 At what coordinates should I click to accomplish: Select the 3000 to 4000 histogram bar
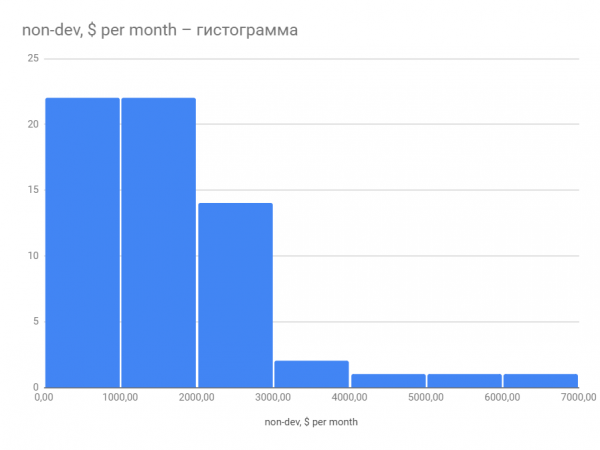tap(311, 374)
